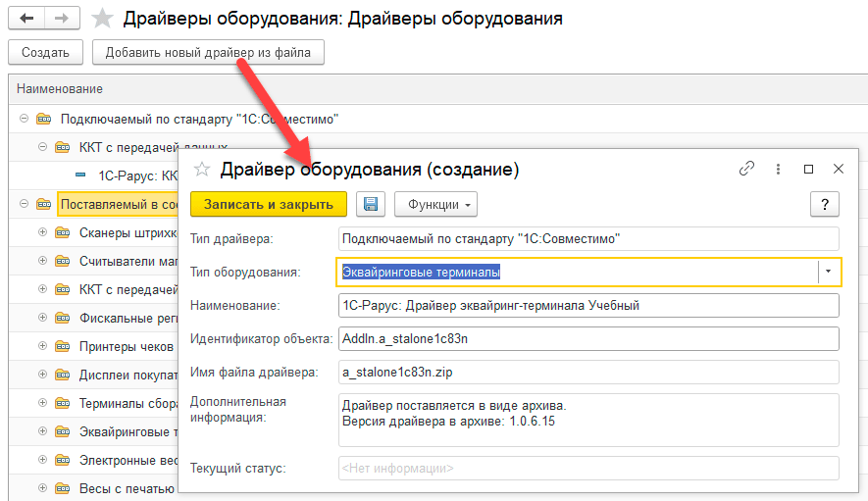The height and width of the screenshot is (501, 868).
Task: Maximize the driver creation dialog
Action: (808, 169)
